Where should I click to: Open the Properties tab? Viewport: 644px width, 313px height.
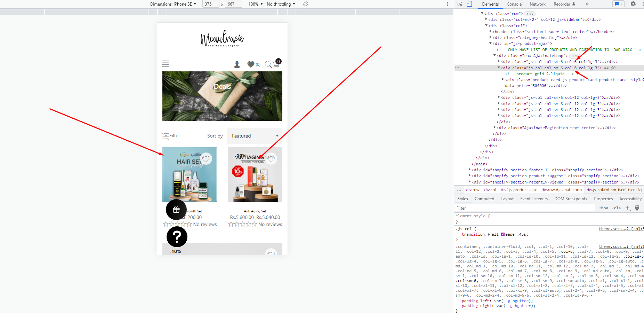(x=603, y=199)
